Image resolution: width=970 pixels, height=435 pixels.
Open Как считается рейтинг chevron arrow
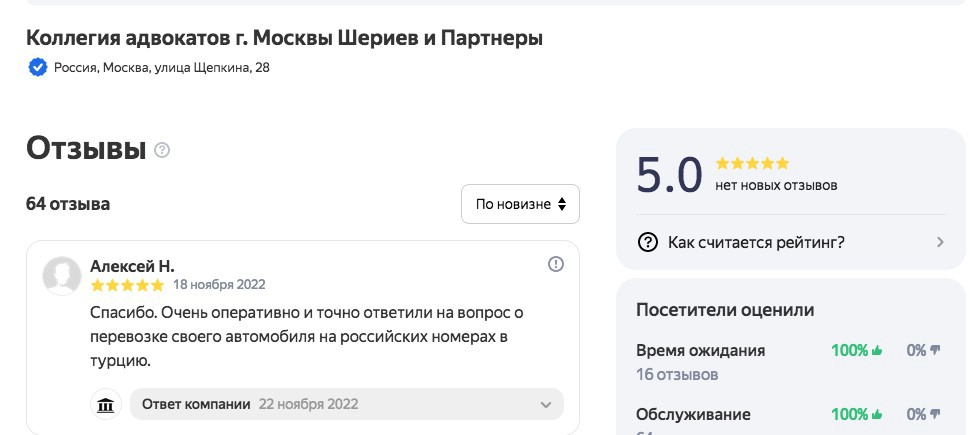pos(940,242)
